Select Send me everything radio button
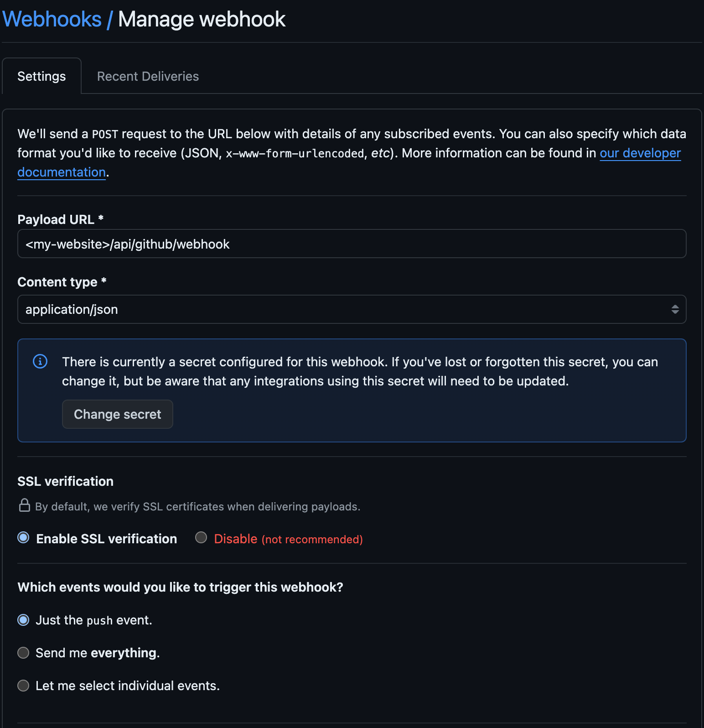This screenshot has height=728, width=704. [x=23, y=653]
